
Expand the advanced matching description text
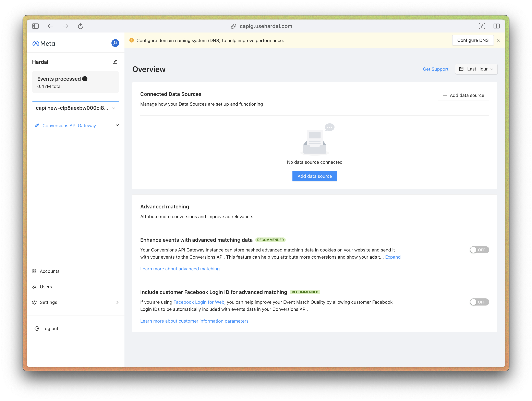(x=393, y=257)
